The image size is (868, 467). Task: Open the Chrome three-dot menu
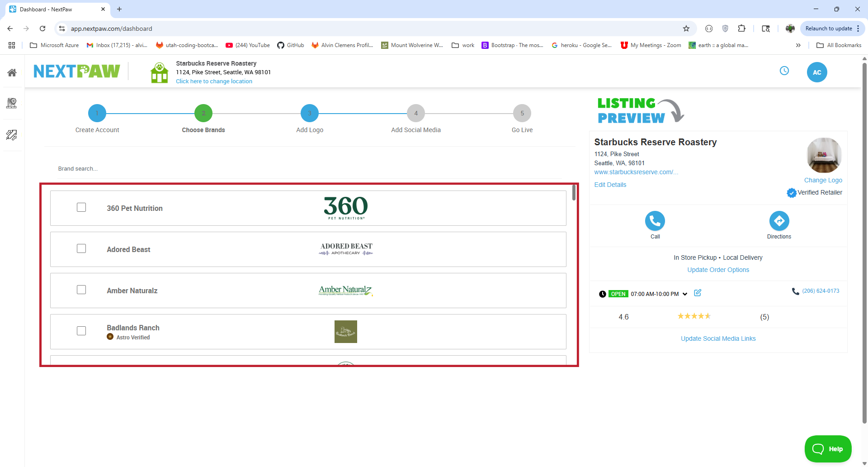858,29
